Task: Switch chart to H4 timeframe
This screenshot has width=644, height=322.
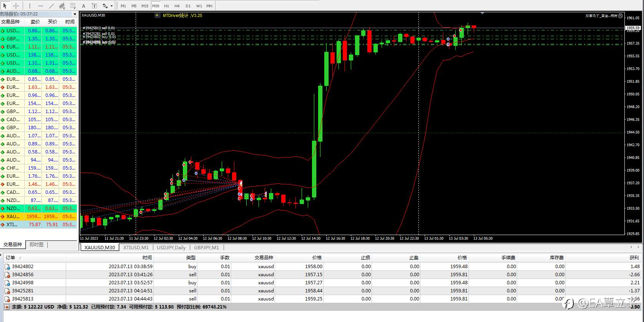Action: (x=177, y=6)
